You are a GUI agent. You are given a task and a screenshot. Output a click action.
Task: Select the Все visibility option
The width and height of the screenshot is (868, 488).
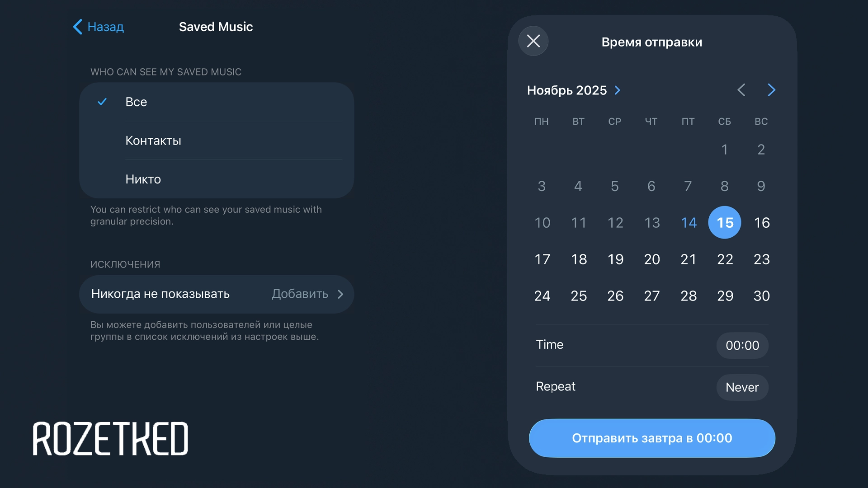(216, 102)
